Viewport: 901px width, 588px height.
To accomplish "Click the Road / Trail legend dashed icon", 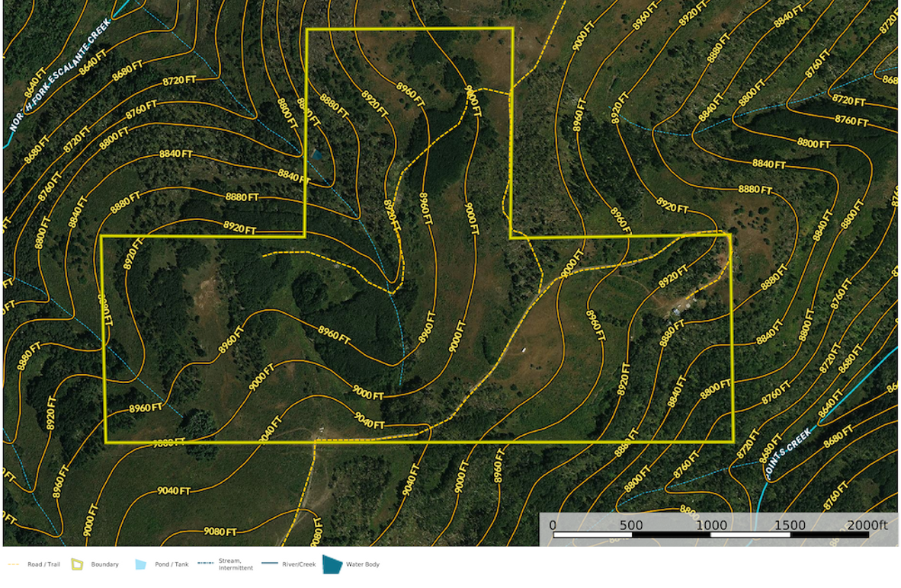I will [14, 564].
